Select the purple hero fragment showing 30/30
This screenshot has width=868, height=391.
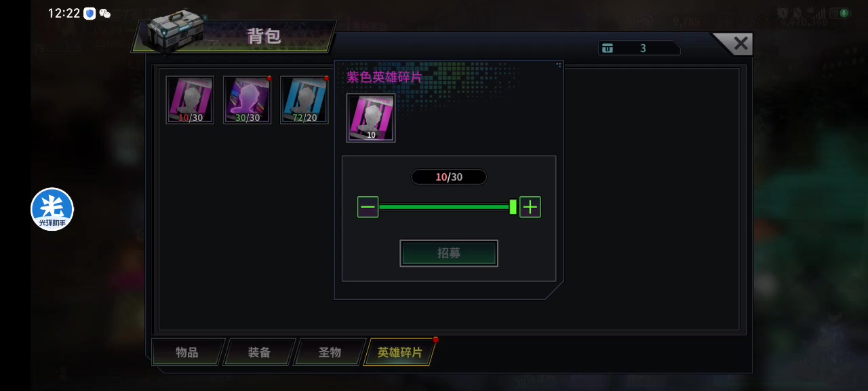coord(247,100)
